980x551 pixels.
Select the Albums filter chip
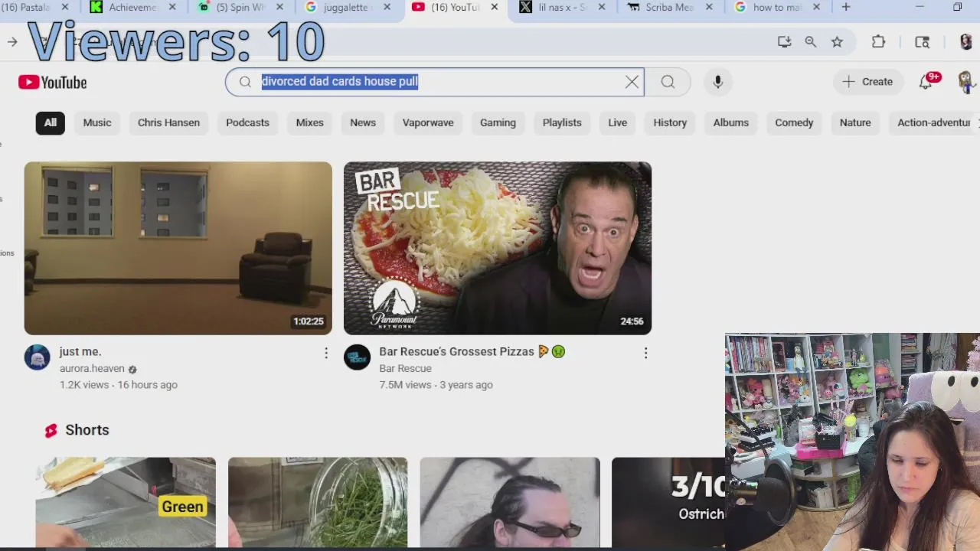pos(731,122)
